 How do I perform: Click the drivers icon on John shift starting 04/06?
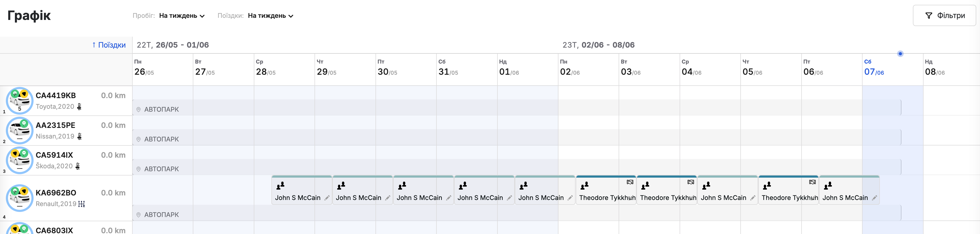tap(706, 185)
